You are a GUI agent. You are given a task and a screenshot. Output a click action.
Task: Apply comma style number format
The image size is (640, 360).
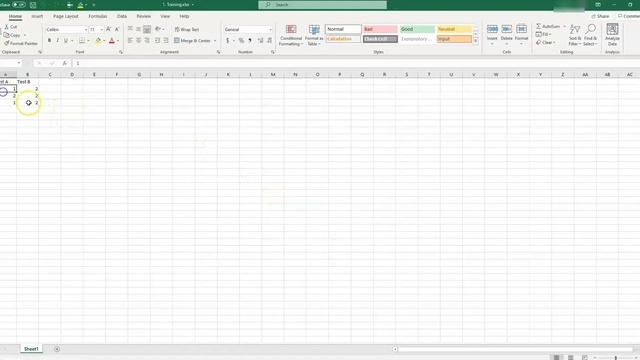pyautogui.click(x=250, y=40)
